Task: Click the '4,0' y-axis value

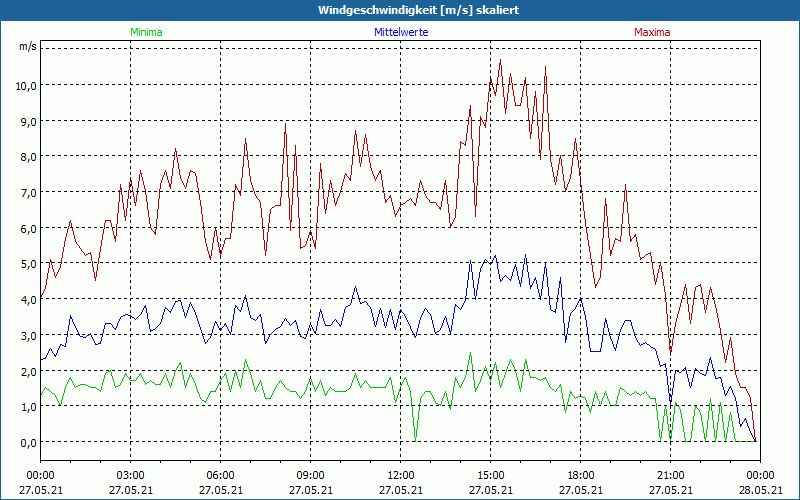Action: pos(29,300)
